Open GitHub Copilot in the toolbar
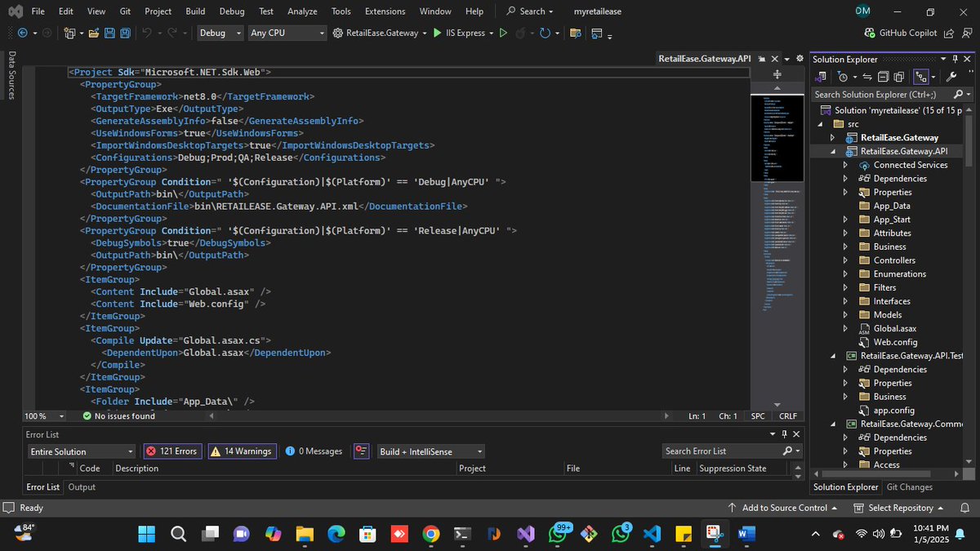Screen dimensions: 980x551 click(899, 33)
